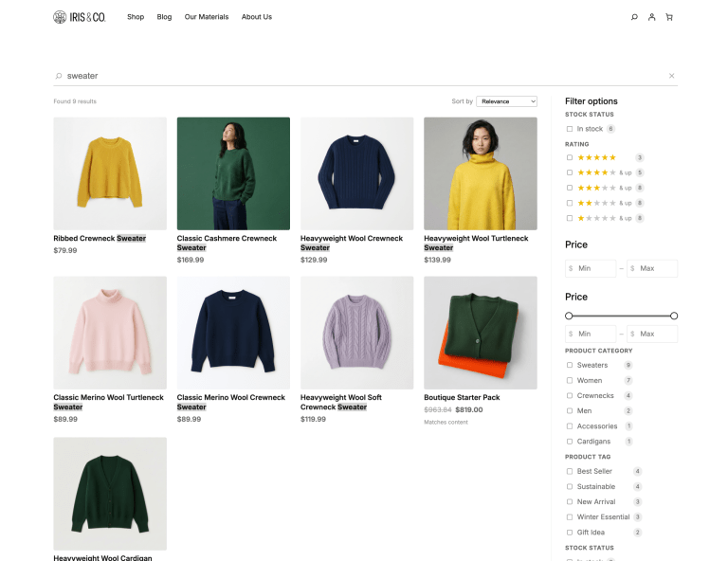Open Boutique Starter Pack image

pyautogui.click(x=481, y=333)
